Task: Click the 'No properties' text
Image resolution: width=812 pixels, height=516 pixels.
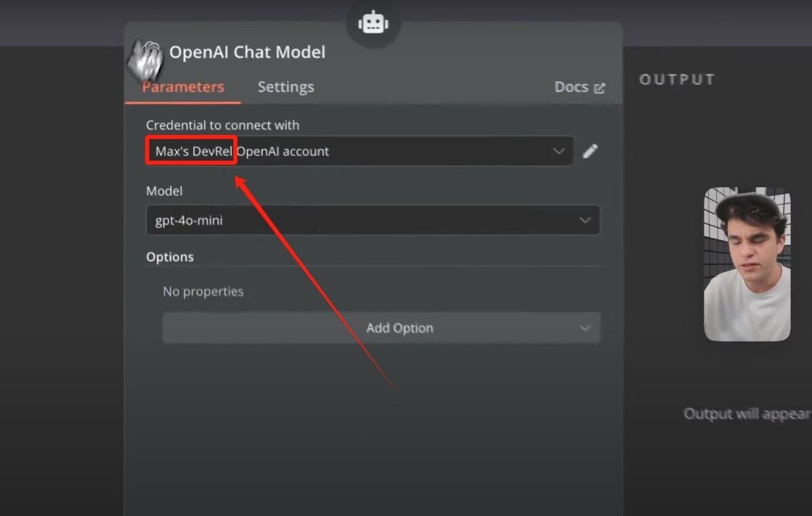Action: pos(203,292)
